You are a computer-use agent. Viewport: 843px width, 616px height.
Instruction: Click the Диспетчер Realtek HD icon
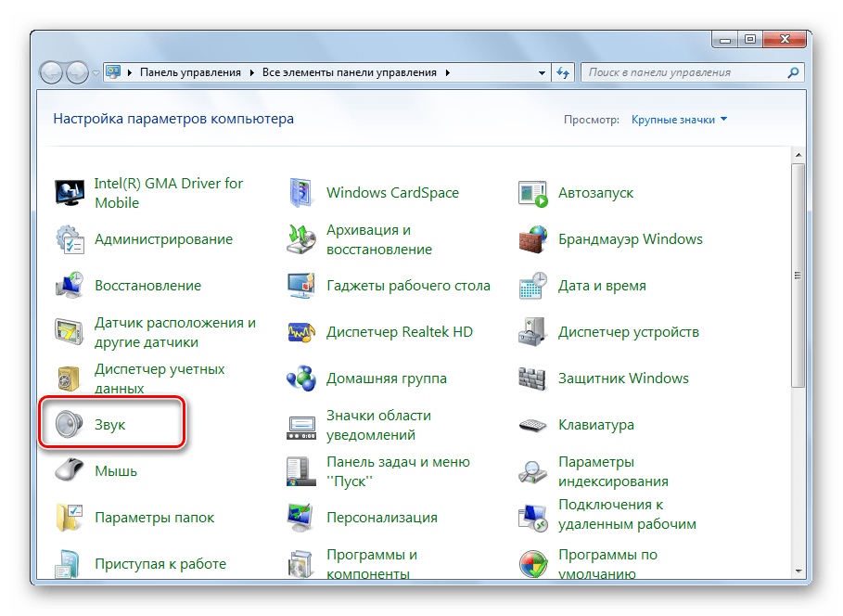[x=301, y=332]
